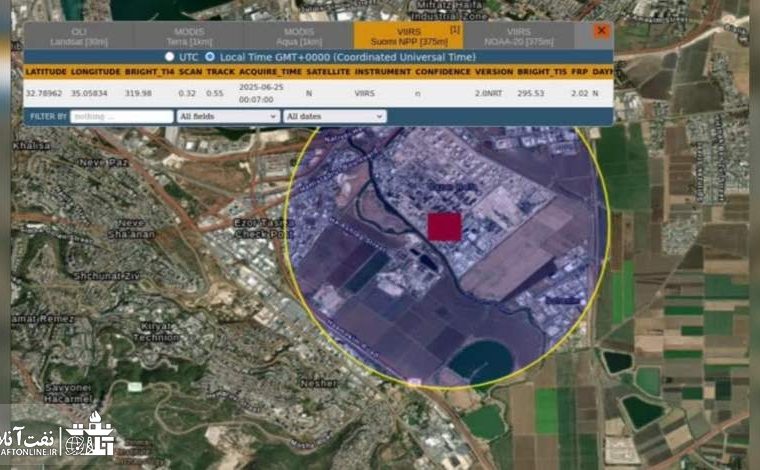This screenshot has height=470, width=760.
Task: Select the VIIRS Suomi NPP [375m] tab
Action: coord(409,36)
